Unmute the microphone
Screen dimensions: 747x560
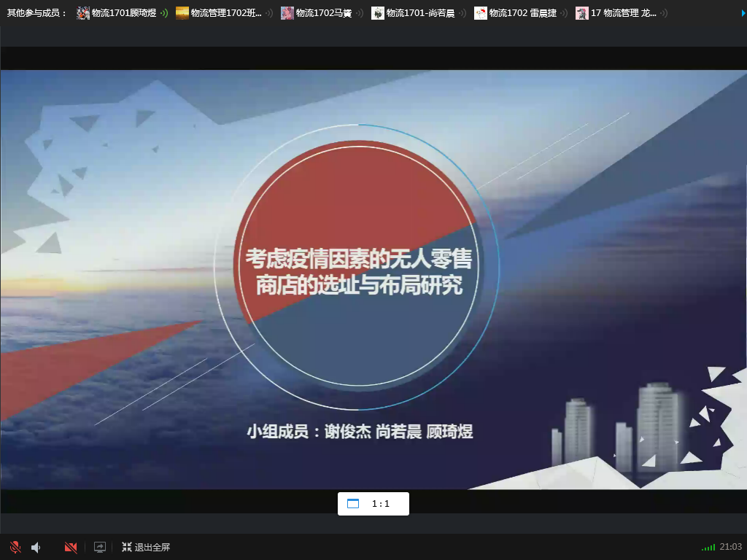point(15,547)
